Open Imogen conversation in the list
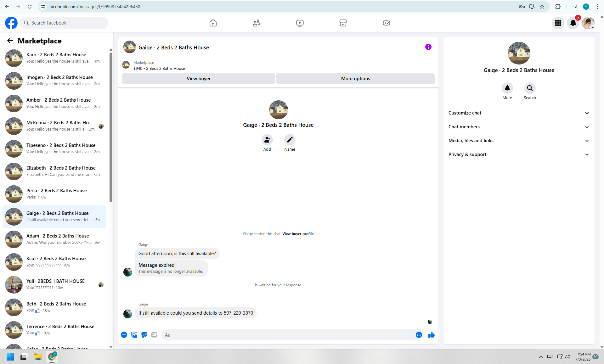The height and width of the screenshot is (364, 604). coord(54,81)
